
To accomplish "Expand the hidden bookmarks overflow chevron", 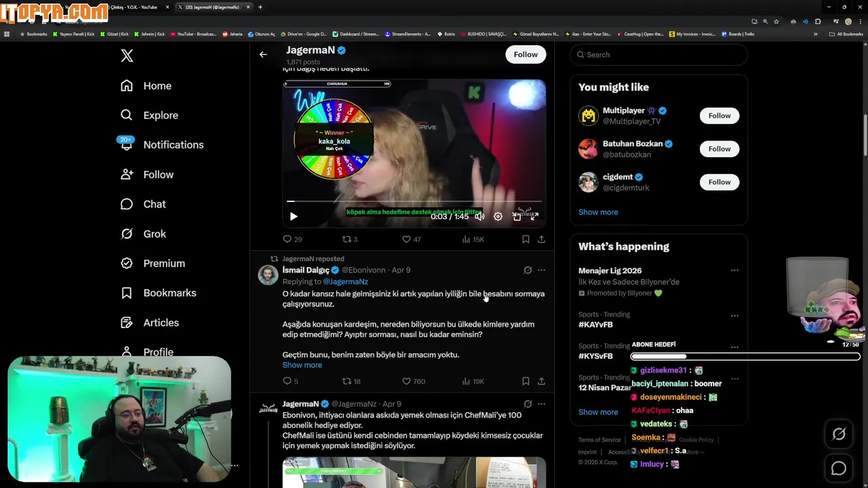I will [x=815, y=34].
